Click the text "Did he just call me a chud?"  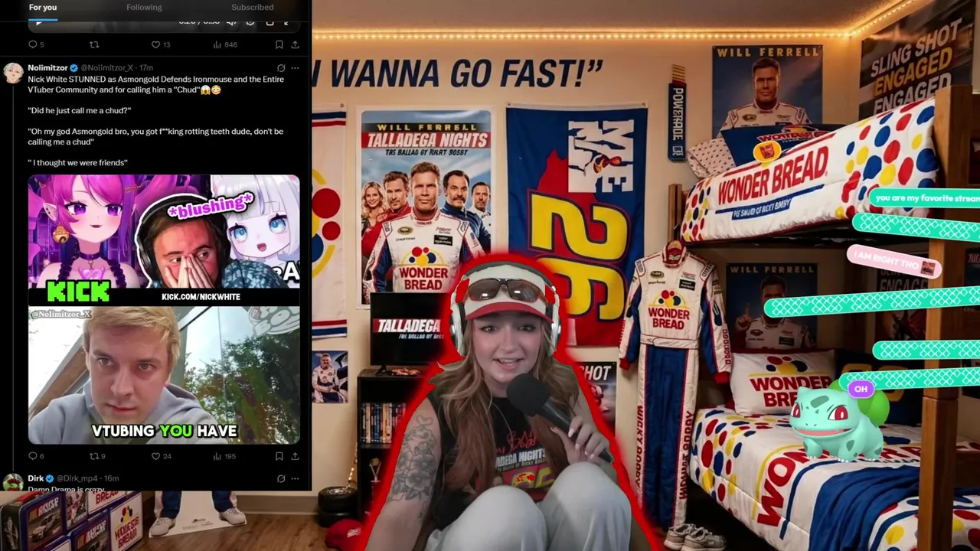80,110
